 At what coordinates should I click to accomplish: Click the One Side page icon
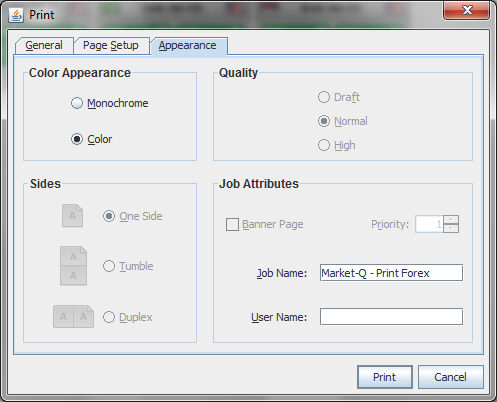click(x=72, y=216)
